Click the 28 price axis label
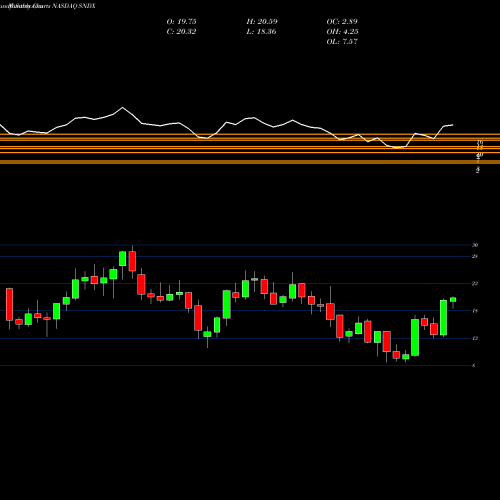Screen dimensions: 500x500 coord(475,256)
